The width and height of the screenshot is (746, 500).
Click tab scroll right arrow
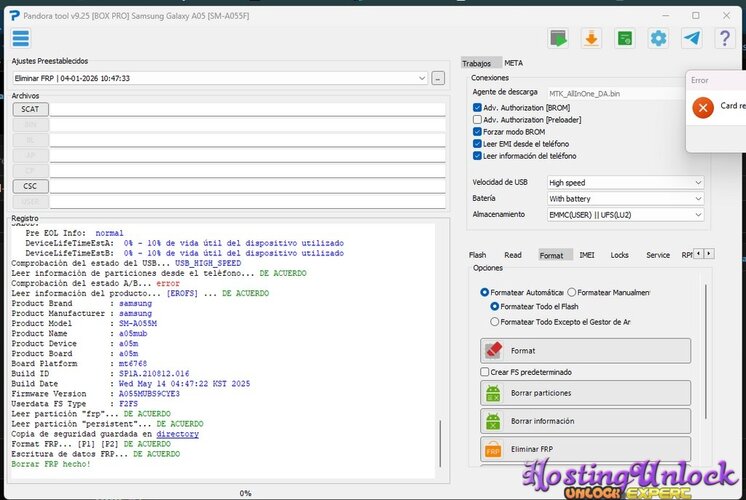[709, 254]
